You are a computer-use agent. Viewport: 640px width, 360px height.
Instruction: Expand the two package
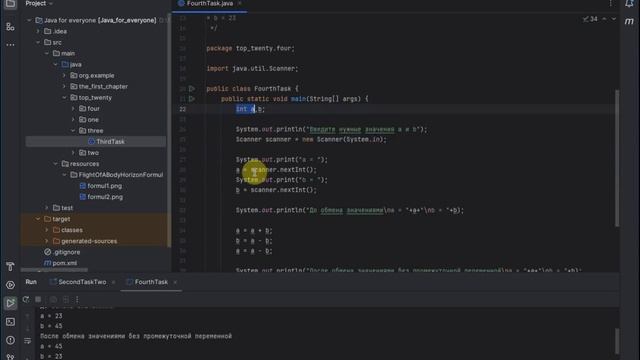[x=73, y=152]
